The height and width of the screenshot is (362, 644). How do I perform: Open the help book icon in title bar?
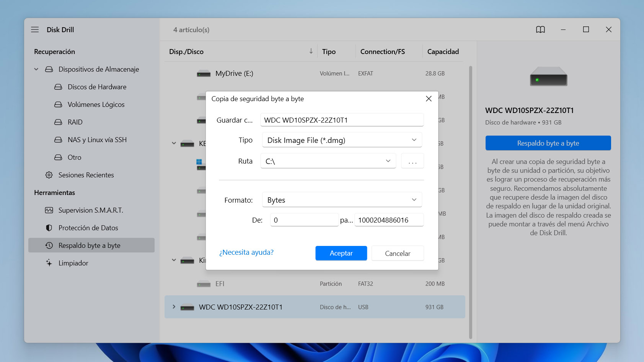point(540,29)
